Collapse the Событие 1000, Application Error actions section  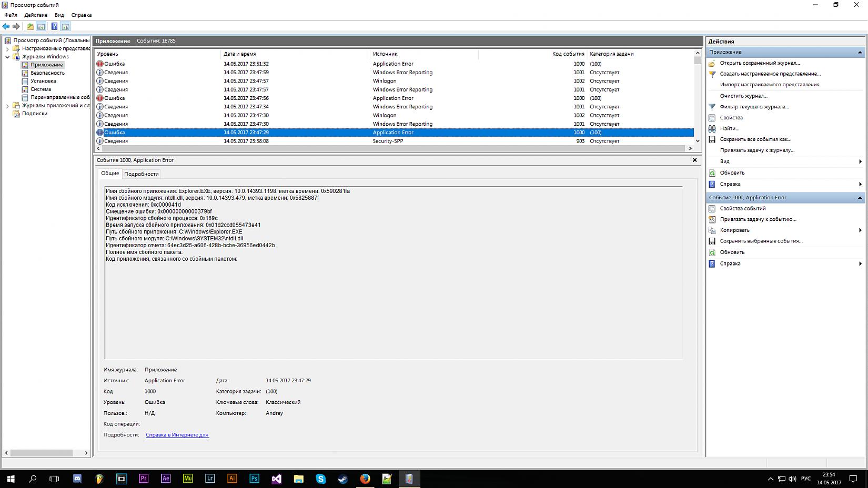pos(860,198)
